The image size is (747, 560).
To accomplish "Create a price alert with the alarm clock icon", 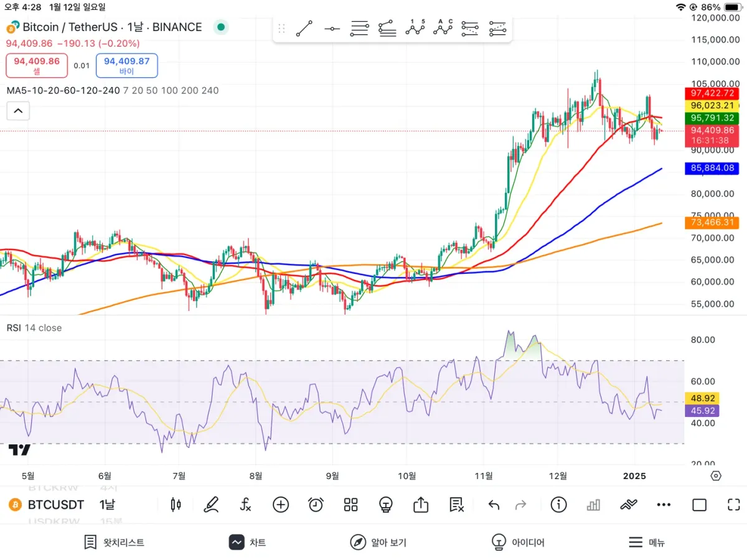I will point(316,505).
